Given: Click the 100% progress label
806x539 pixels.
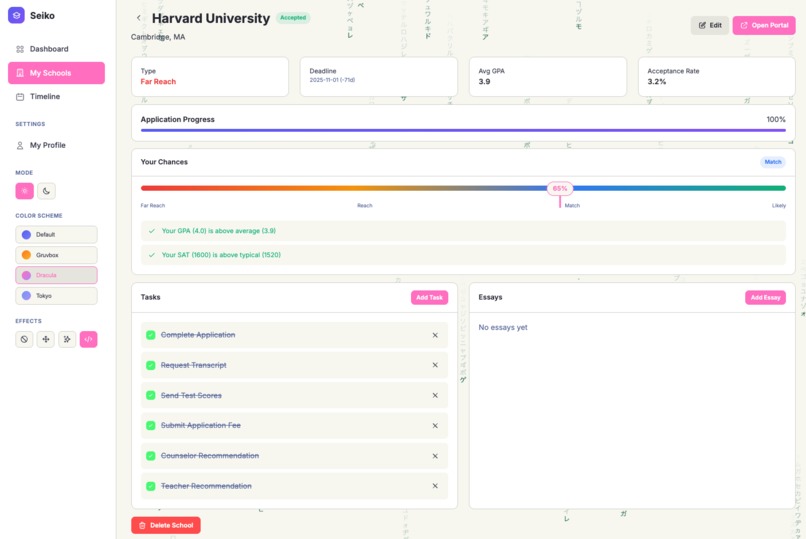Looking at the screenshot, I should (776, 119).
